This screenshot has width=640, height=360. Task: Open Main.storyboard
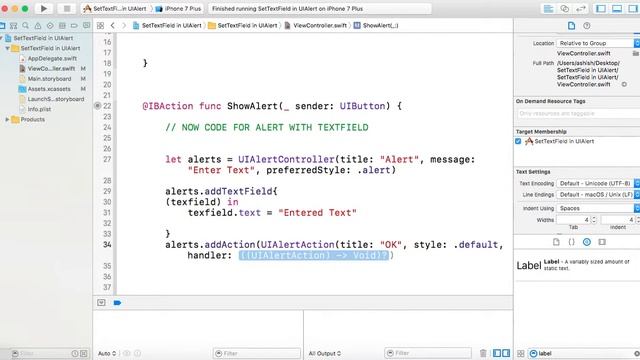(x=49, y=79)
